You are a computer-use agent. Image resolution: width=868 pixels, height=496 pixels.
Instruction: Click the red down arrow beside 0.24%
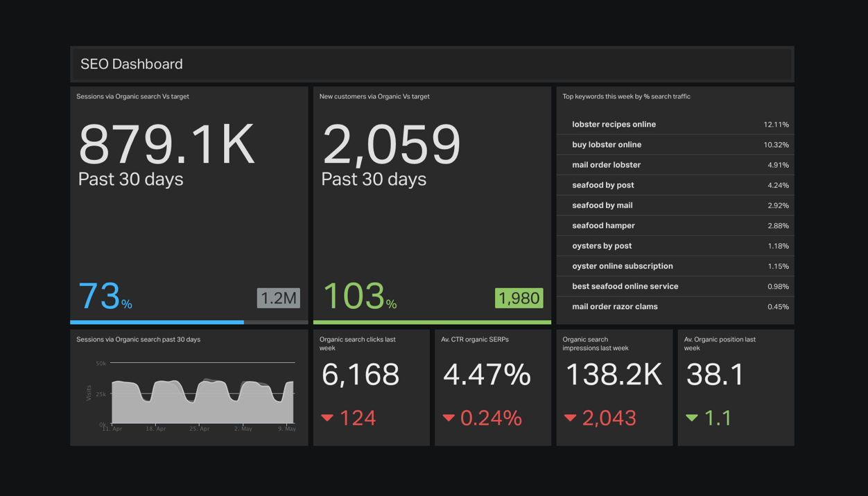click(449, 418)
